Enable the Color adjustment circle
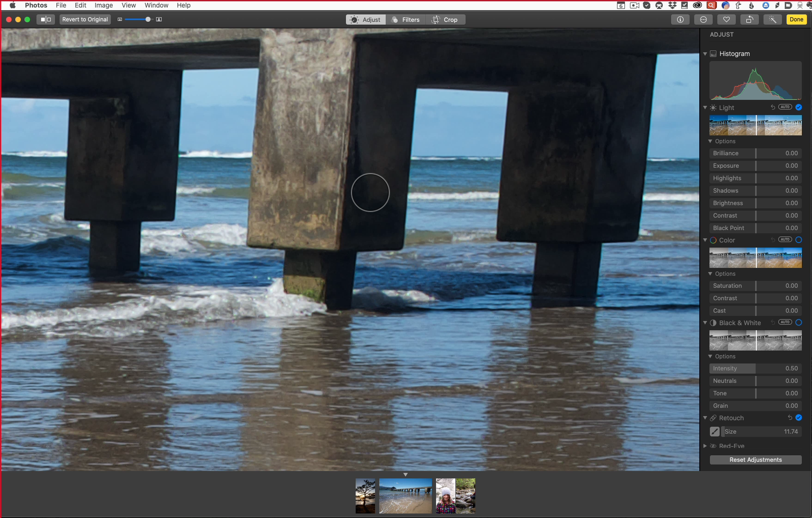The image size is (812, 518). point(799,240)
